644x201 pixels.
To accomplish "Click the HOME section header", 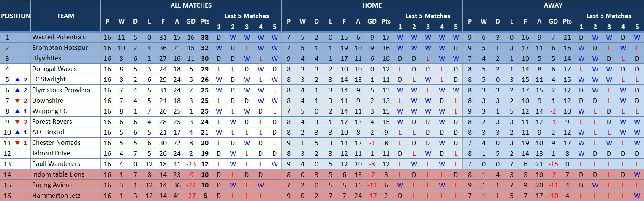I will (x=372, y=5).
